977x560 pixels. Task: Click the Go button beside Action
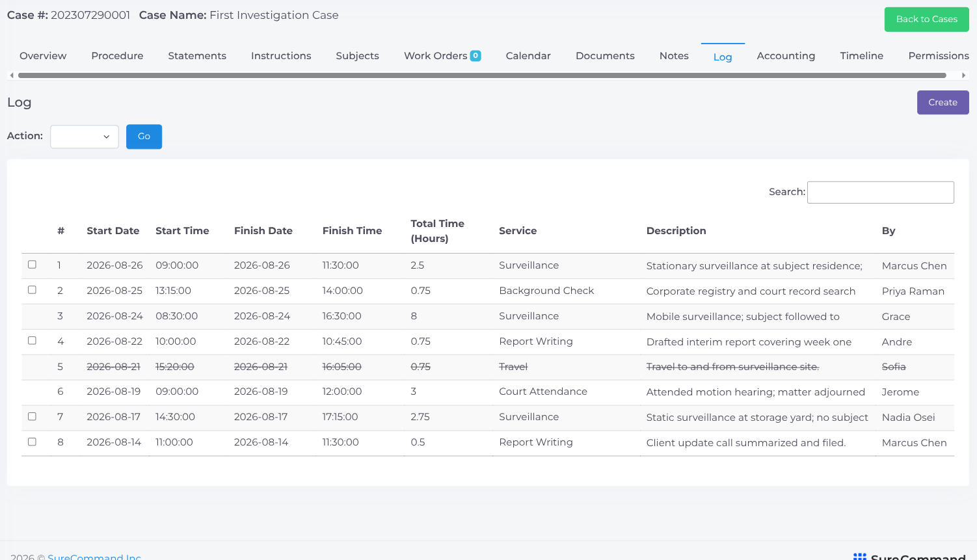click(x=144, y=137)
